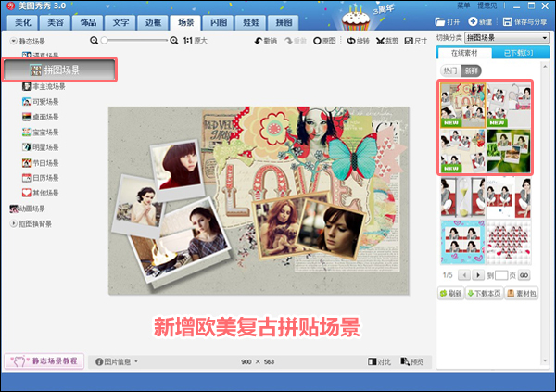556x392 pixels.
Task: Select 明星场景 category
Action: 41,147
